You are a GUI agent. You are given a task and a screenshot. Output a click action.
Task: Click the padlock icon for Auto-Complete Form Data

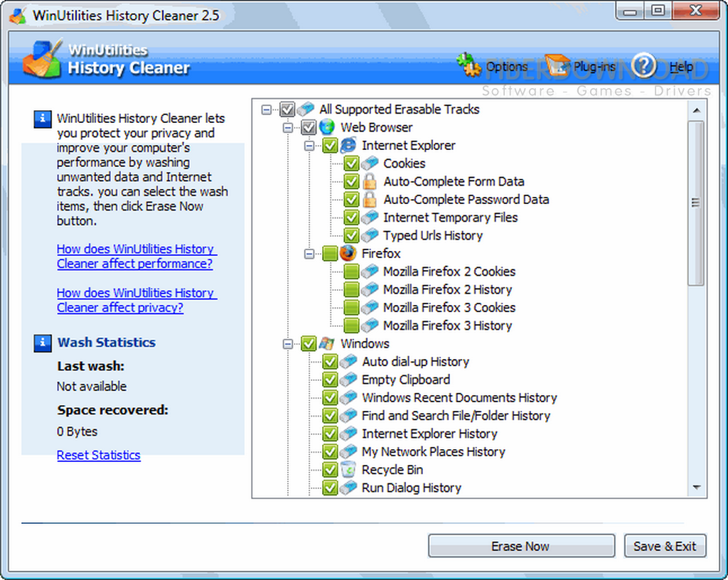coord(370,181)
